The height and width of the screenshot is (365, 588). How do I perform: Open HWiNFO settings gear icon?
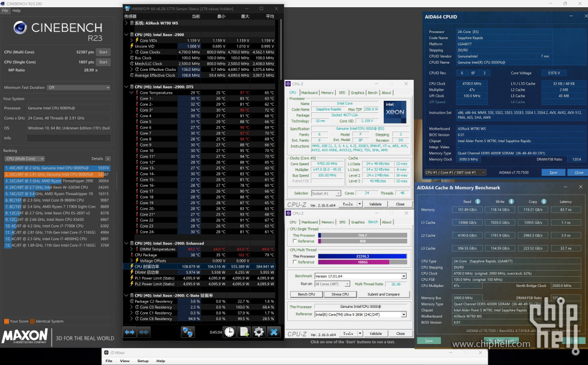pos(259,332)
